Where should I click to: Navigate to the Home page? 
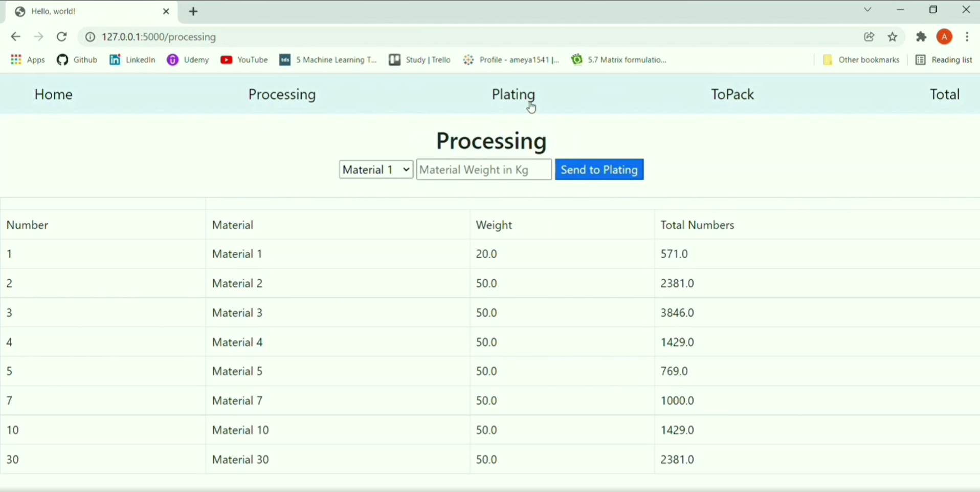[x=53, y=94]
